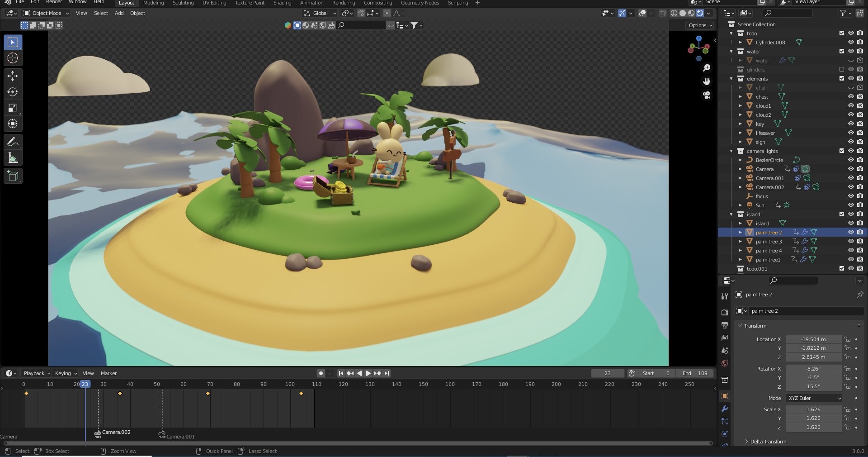The width and height of the screenshot is (868, 457).
Task: Click the Location X value field
Action: point(813,339)
